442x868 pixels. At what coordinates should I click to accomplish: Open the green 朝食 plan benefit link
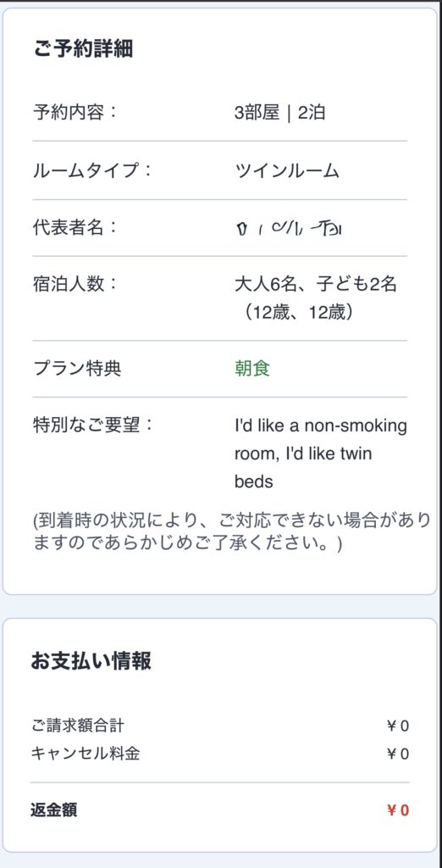click(252, 368)
